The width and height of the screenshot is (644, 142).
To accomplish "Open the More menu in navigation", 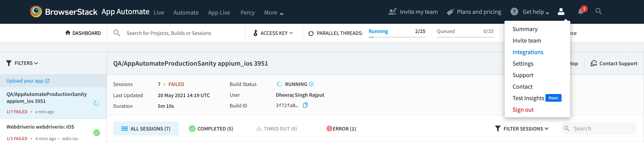I will (273, 12).
